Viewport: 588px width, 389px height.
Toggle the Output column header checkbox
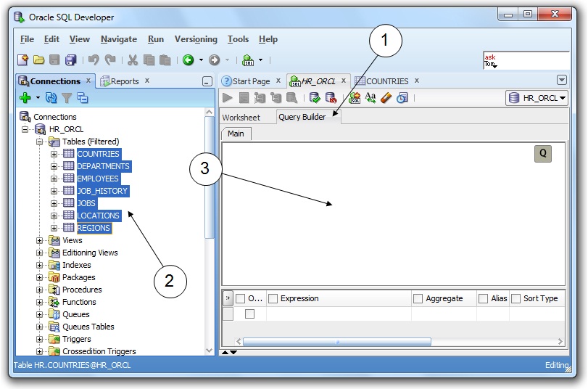tap(241, 298)
